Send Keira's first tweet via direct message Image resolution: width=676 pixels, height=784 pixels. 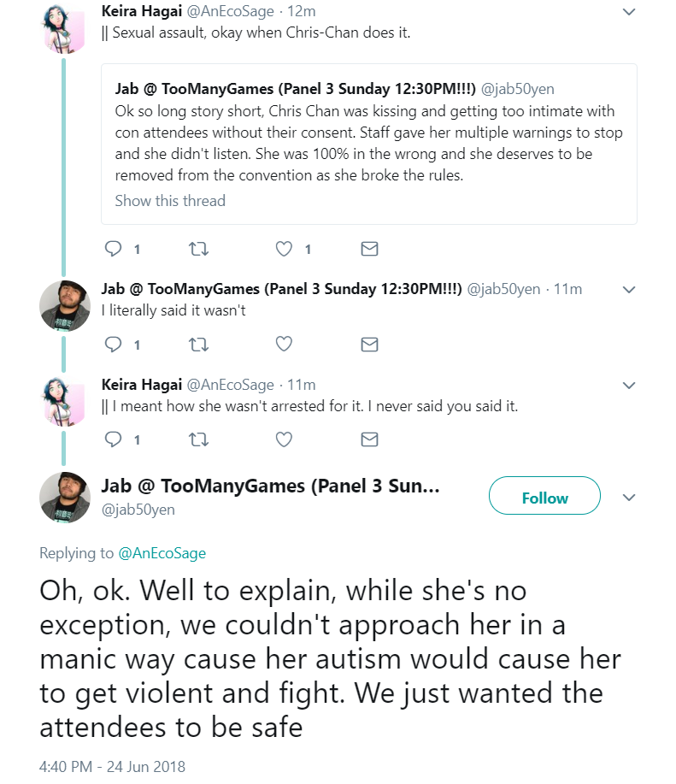(x=369, y=249)
